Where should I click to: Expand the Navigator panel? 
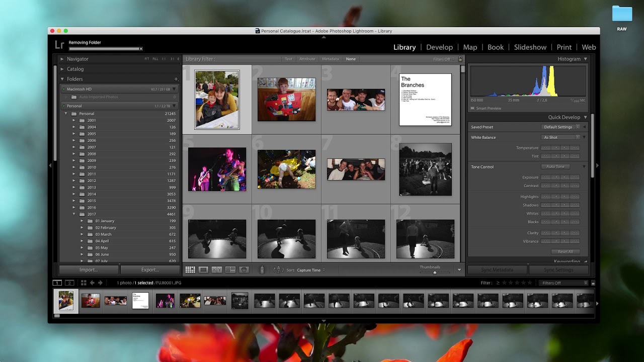62,59
